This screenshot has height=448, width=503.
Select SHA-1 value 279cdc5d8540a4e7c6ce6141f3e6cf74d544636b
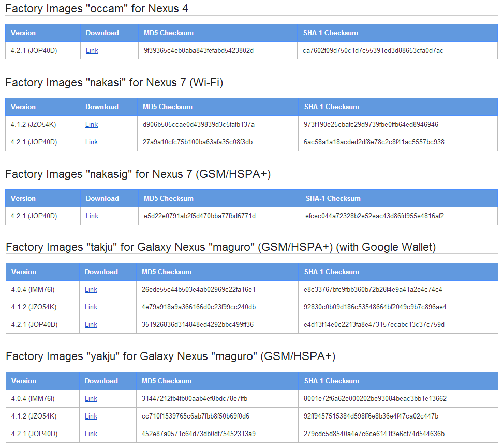(x=374, y=434)
